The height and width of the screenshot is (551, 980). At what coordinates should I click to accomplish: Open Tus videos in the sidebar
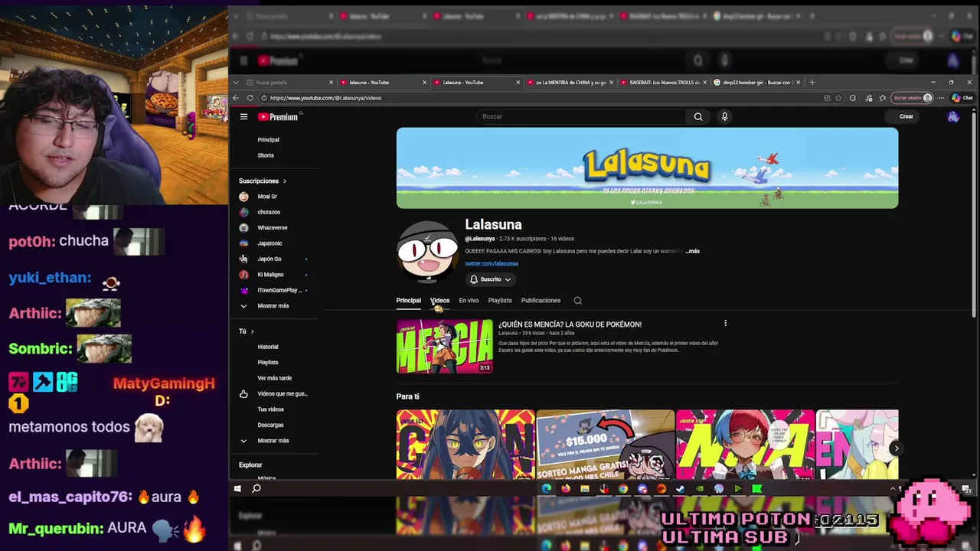[x=270, y=409]
